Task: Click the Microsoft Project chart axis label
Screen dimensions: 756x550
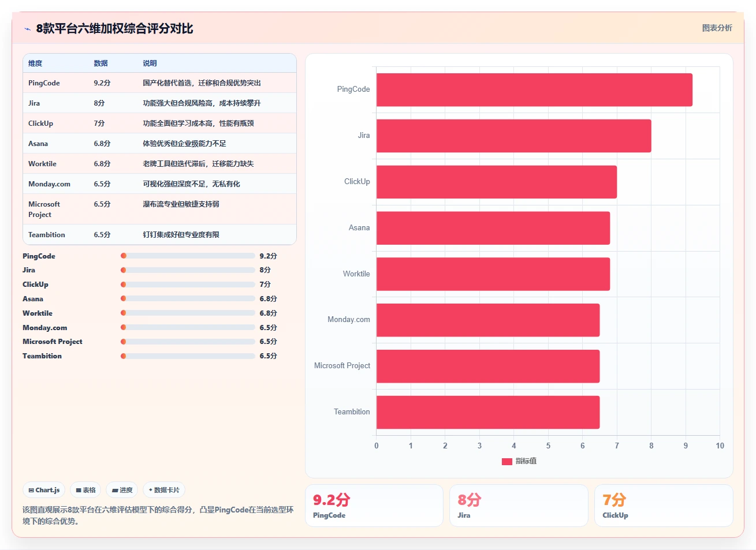Action: point(342,366)
